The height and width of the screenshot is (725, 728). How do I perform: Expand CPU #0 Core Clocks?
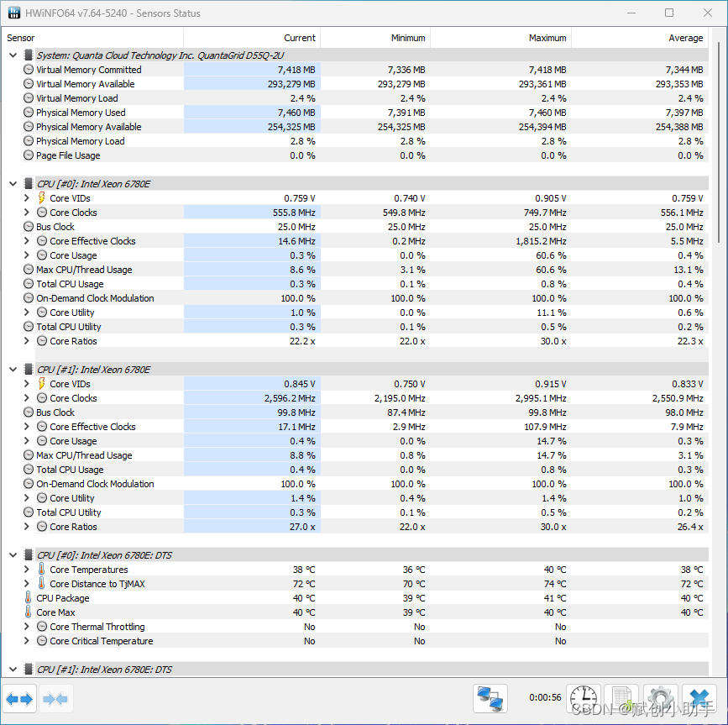point(27,213)
